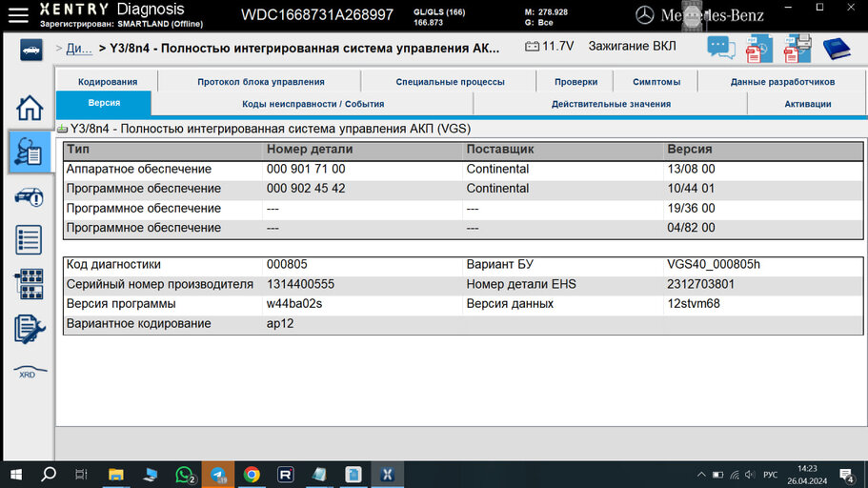Click the Ди... breadcrumb link
The image size is (868, 488).
pos(79,49)
